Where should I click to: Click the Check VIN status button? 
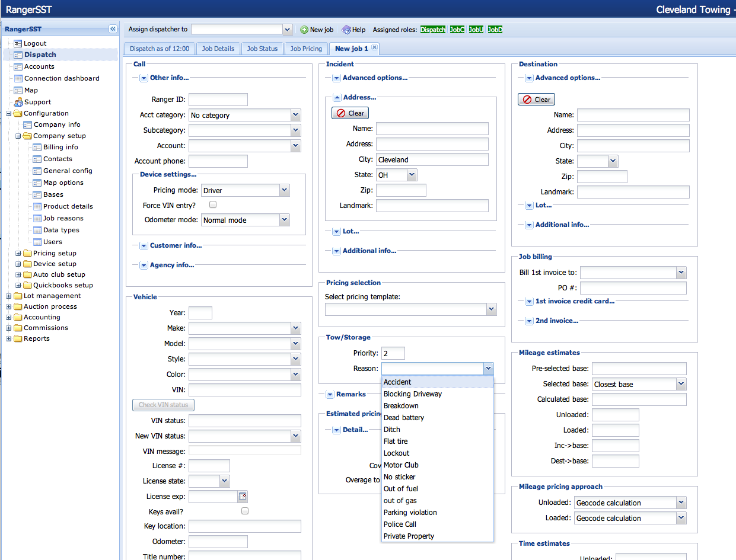click(x=163, y=405)
